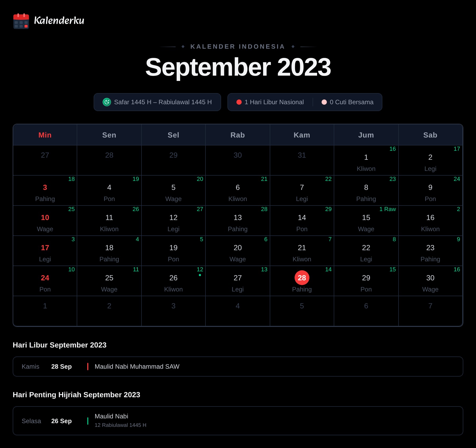
Task: Click the 0 Cuti Bersama label
Action: point(351,102)
